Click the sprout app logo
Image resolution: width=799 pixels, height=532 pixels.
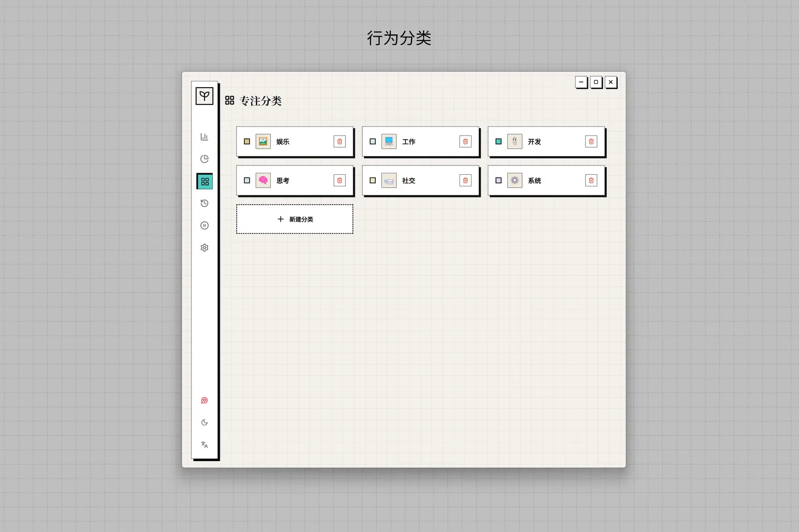tap(204, 96)
